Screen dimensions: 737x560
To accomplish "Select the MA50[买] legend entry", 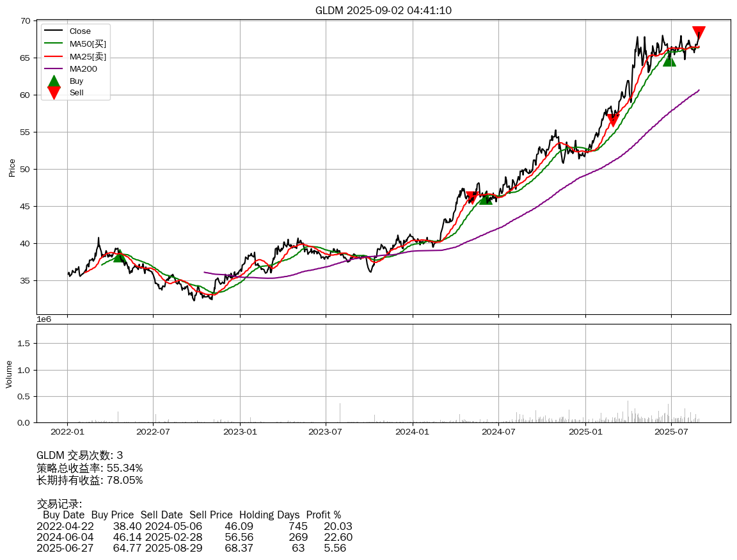I will click(x=88, y=44).
